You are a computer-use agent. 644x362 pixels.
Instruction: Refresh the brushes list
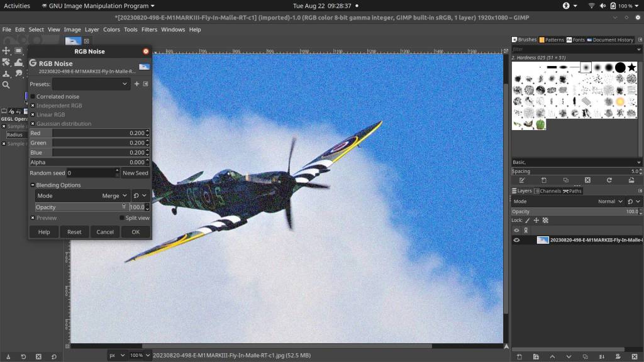click(609, 180)
